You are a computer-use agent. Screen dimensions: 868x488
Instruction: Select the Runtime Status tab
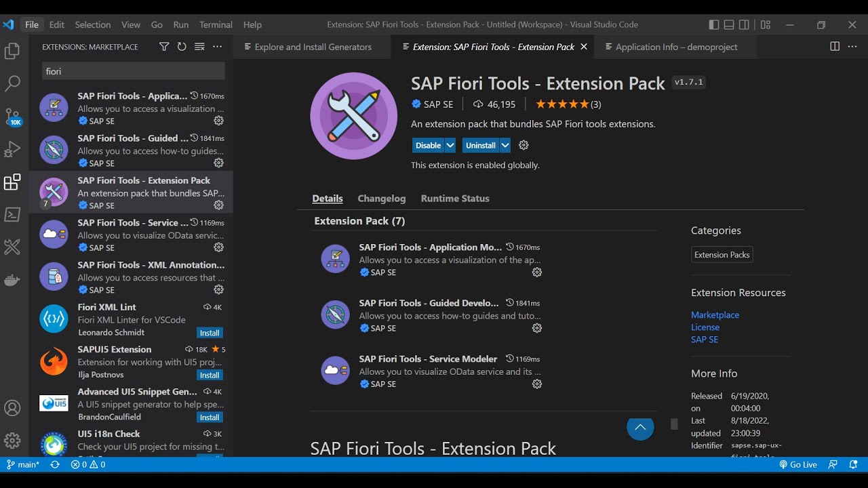click(455, 199)
